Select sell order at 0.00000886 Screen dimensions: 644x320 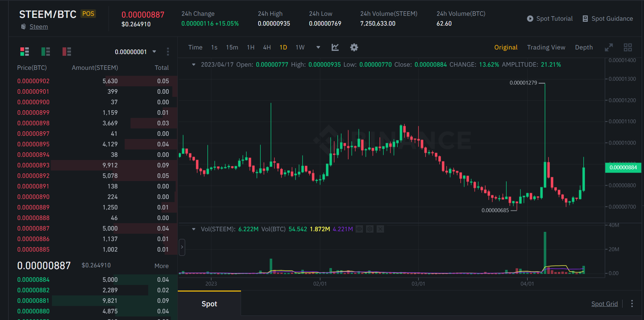(x=93, y=239)
